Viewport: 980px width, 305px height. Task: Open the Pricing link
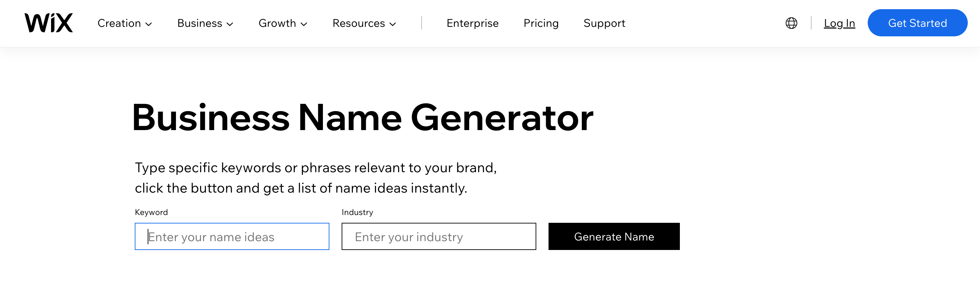pyautogui.click(x=541, y=23)
